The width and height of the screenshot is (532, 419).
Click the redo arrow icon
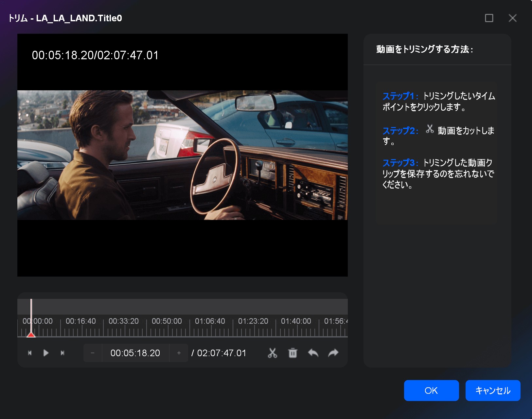333,353
